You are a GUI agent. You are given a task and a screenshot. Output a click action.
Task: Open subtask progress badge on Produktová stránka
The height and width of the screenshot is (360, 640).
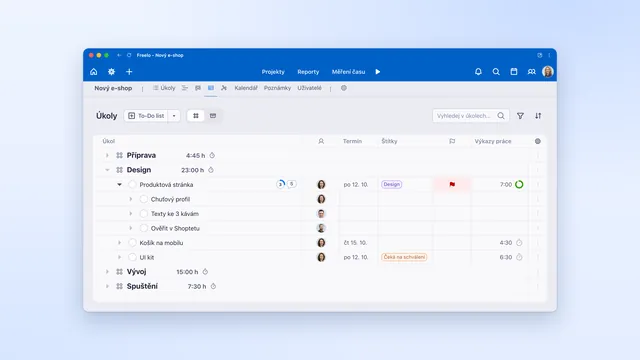click(281, 184)
